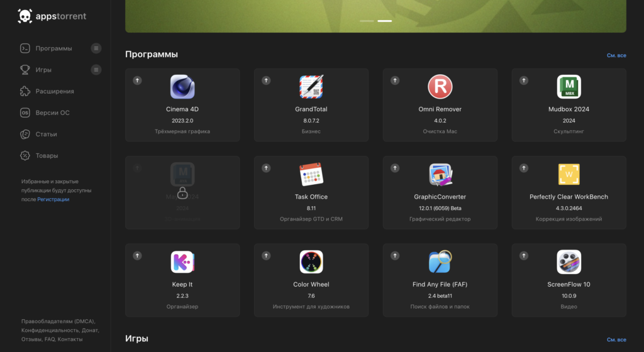Open the Omni Remover app icon
This screenshot has height=352, width=644.
coord(440,87)
